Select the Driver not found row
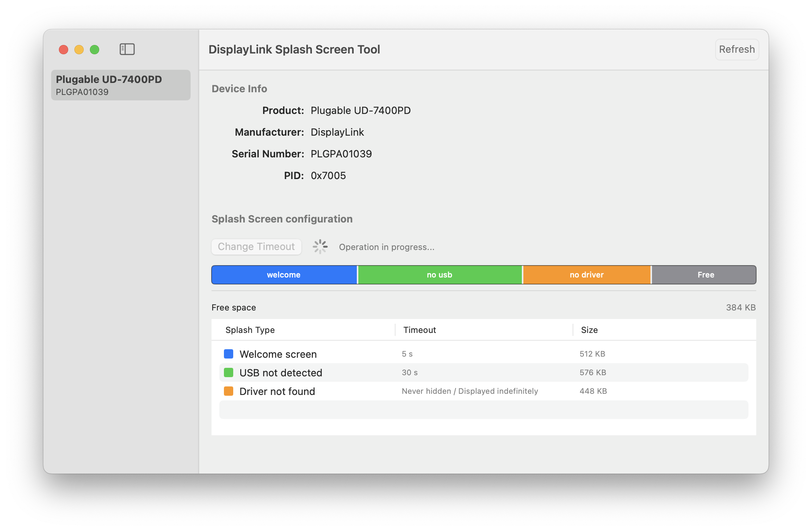Viewport: 812px width, 531px height. tap(483, 391)
